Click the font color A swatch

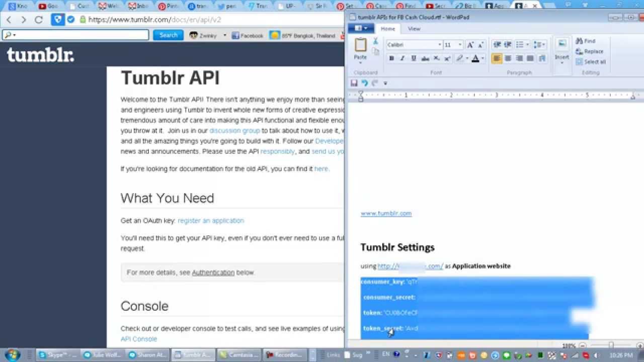(x=475, y=58)
